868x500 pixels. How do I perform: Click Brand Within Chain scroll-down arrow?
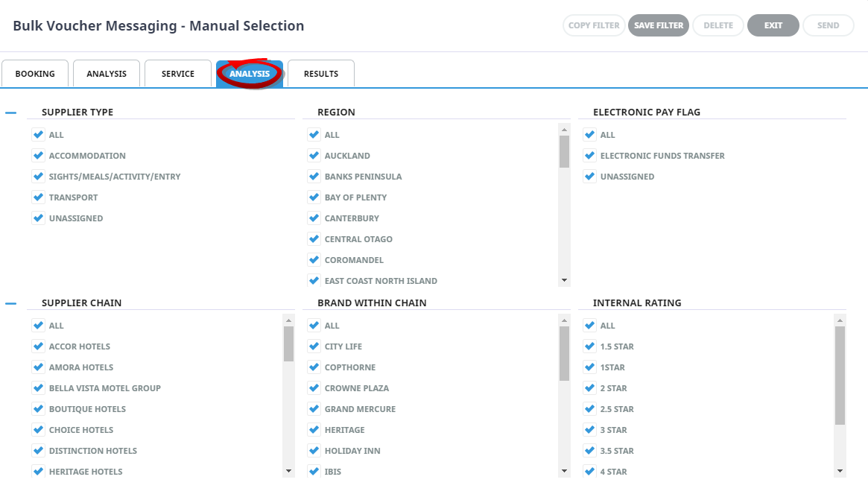click(x=564, y=471)
